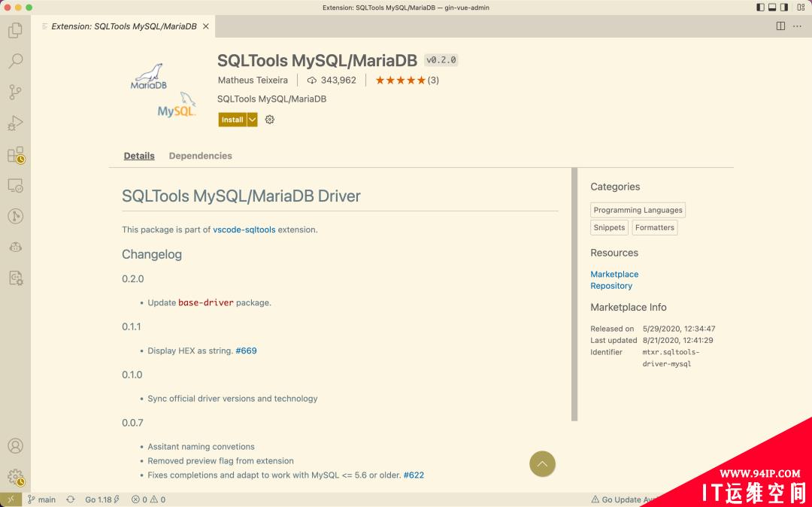Click the MariaDB/MySQL extension logo

[x=163, y=90]
